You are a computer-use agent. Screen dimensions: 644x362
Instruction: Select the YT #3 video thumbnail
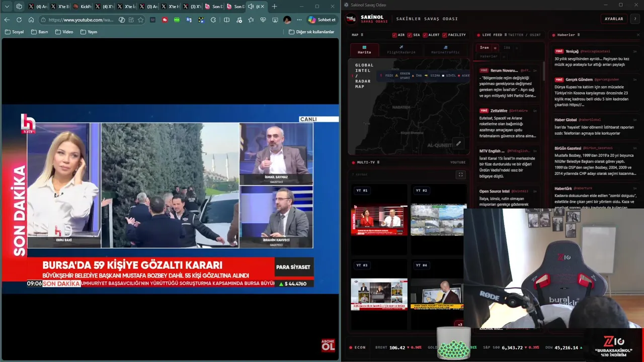(379, 294)
